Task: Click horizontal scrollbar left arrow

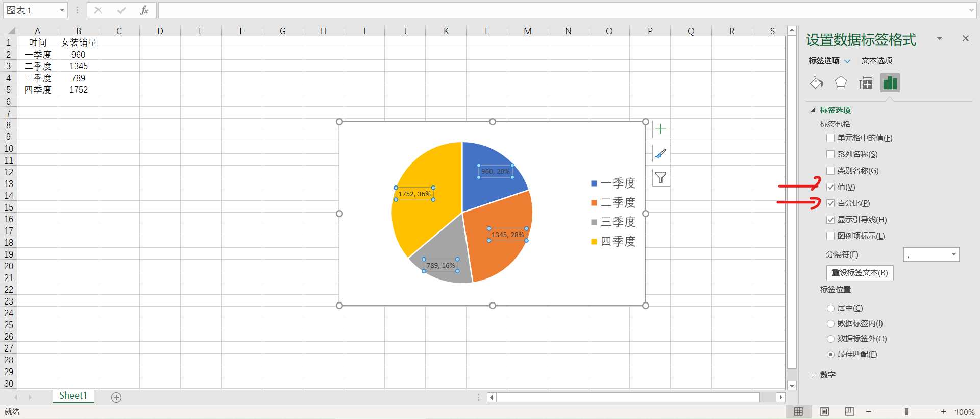Action: pyautogui.click(x=492, y=397)
